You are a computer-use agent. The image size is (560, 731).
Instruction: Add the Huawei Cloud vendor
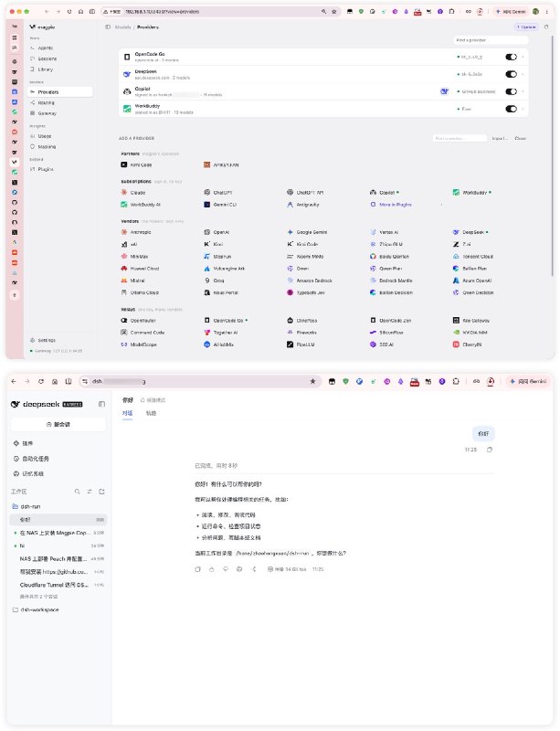[x=141, y=268]
